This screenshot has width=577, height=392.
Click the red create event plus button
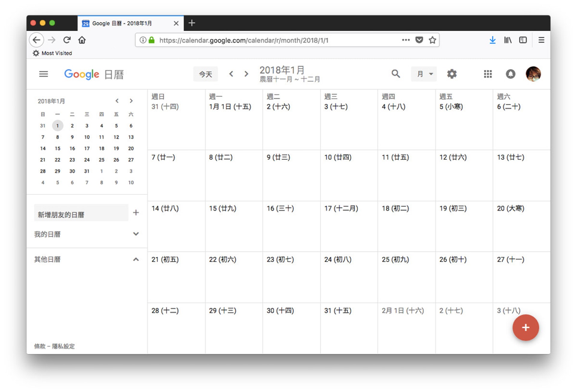point(526,327)
